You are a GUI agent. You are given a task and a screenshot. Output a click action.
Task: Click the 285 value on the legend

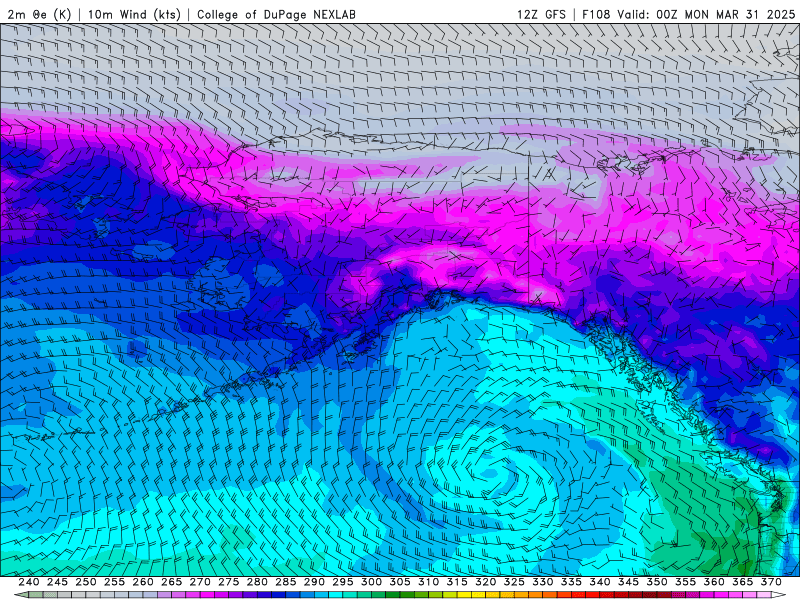coord(286,582)
